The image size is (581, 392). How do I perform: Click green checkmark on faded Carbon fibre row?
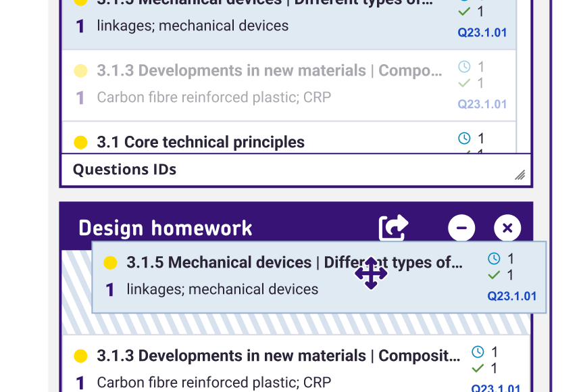point(464,83)
